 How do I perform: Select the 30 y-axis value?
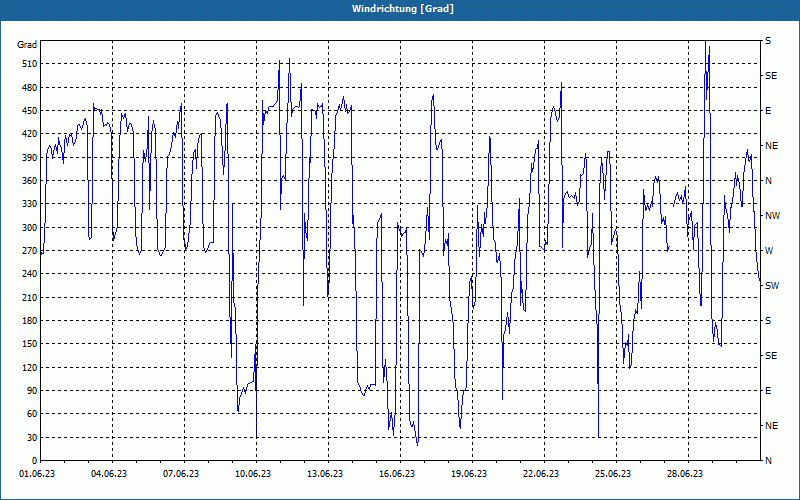tap(31, 437)
